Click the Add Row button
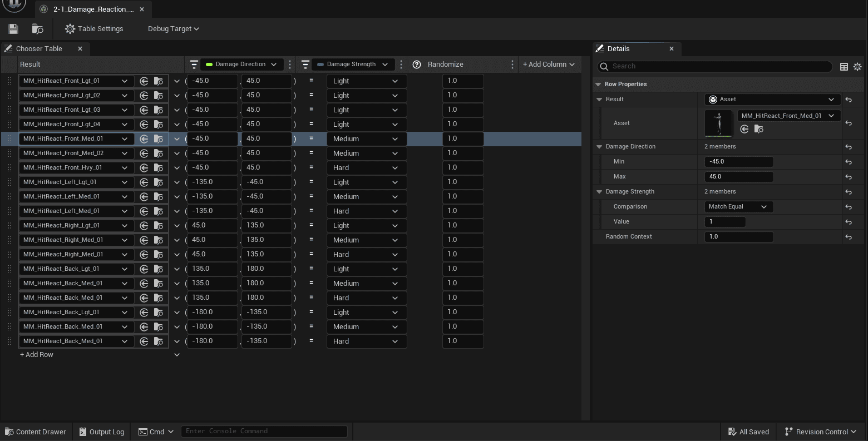This screenshot has height=441, width=868. point(37,355)
